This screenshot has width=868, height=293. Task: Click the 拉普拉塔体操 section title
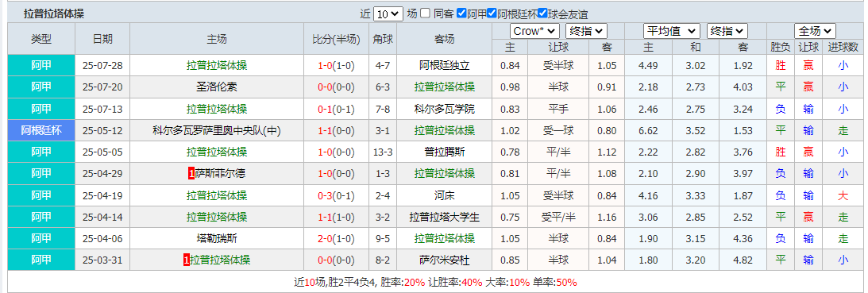click(54, 14)
